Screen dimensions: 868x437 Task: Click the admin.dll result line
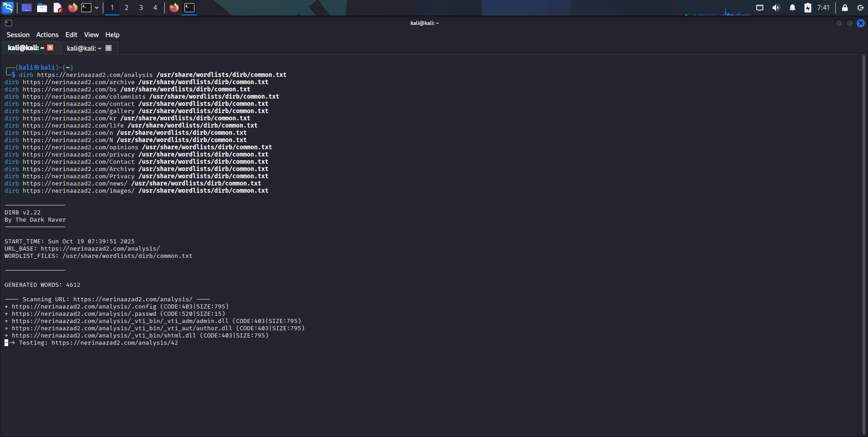click(x=153, y=321)
